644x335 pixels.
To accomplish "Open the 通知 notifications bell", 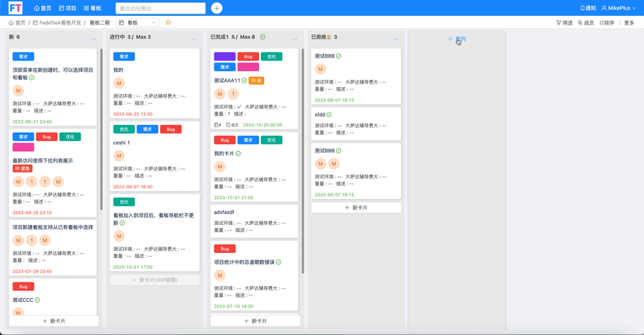I will 588,8.
